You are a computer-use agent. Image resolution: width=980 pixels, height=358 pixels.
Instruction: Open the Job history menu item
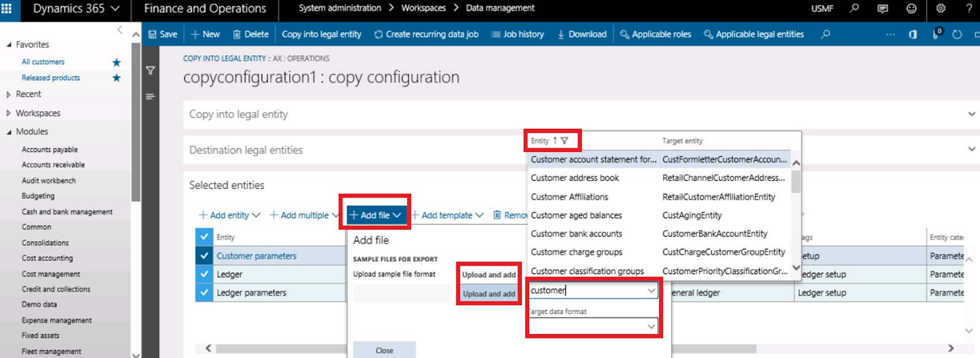pos(518,34)
